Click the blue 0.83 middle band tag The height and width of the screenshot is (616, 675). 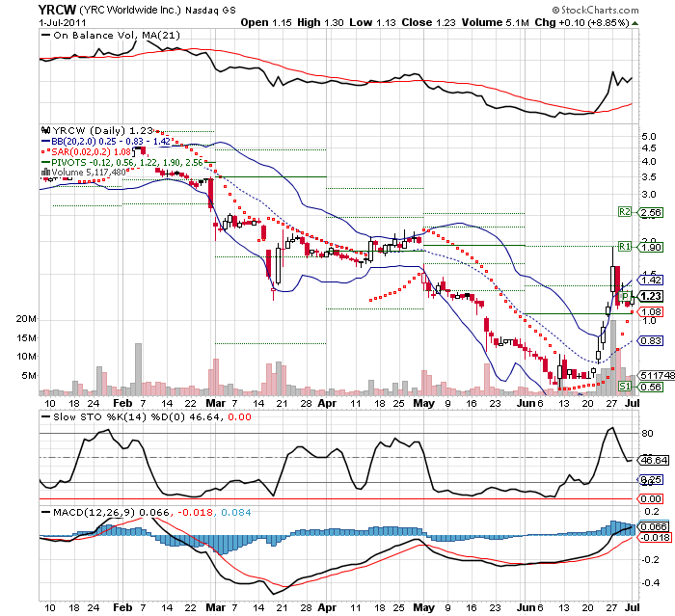pyautogui.click(x=651, y=341)
